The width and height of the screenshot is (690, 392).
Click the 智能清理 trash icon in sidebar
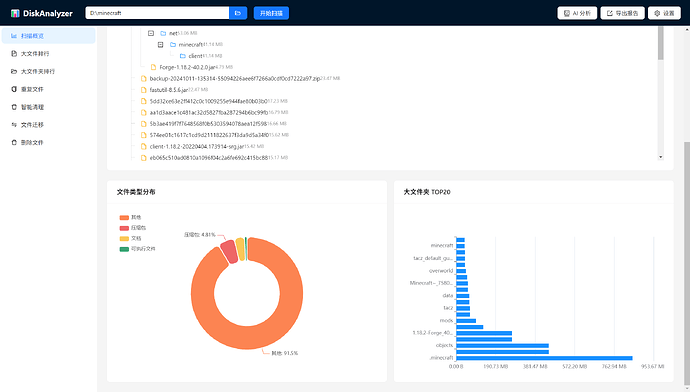click(14, 107)
